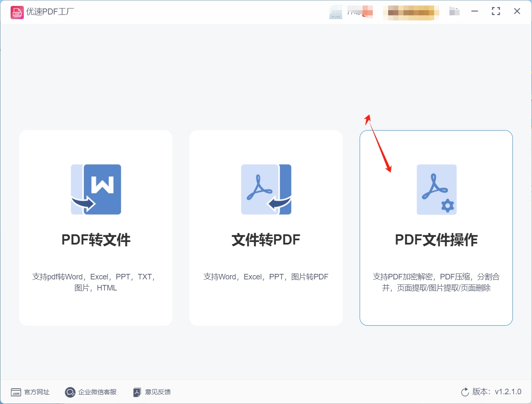
Task: Click the 版本: v1.2.1.0 text
Action: (x=497, y=392)
